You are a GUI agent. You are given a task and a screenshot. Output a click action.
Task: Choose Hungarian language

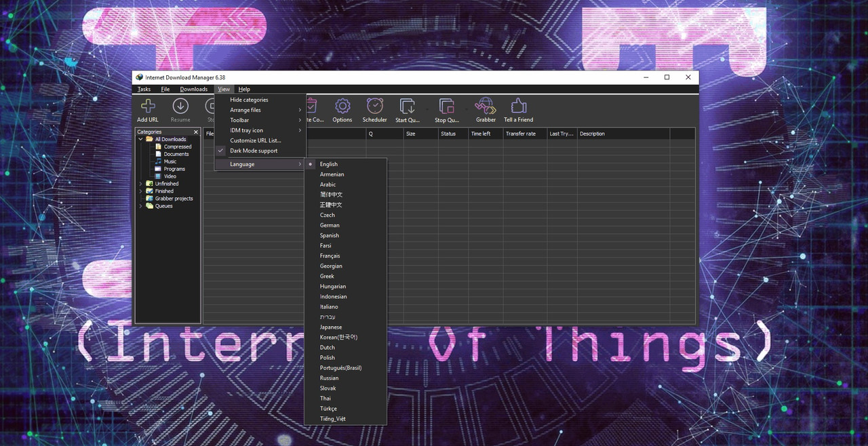pos(333,286)
